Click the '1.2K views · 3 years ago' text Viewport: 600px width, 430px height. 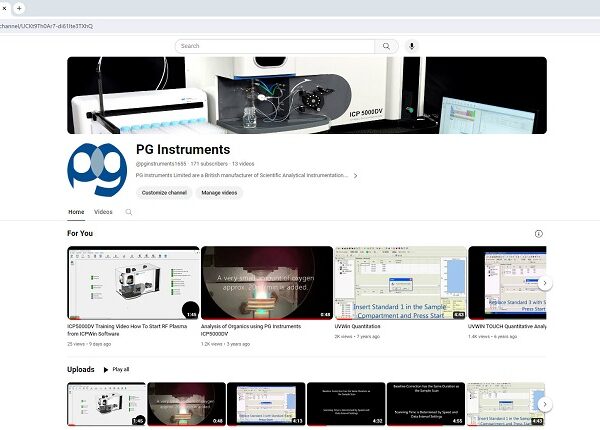pos(225,344)
